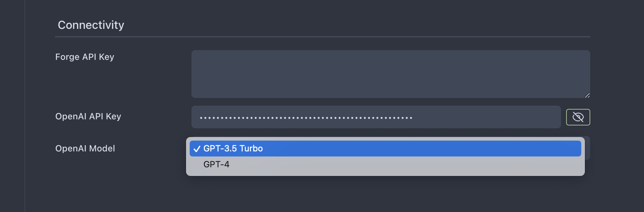Click inside the OpenAI API Key field
644x212 pixels.
(376, 117)
